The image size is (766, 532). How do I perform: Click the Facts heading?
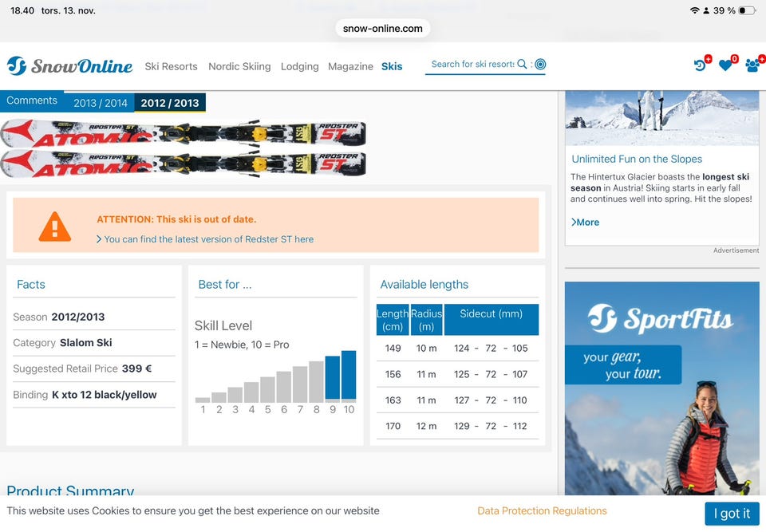click(31, 284)
